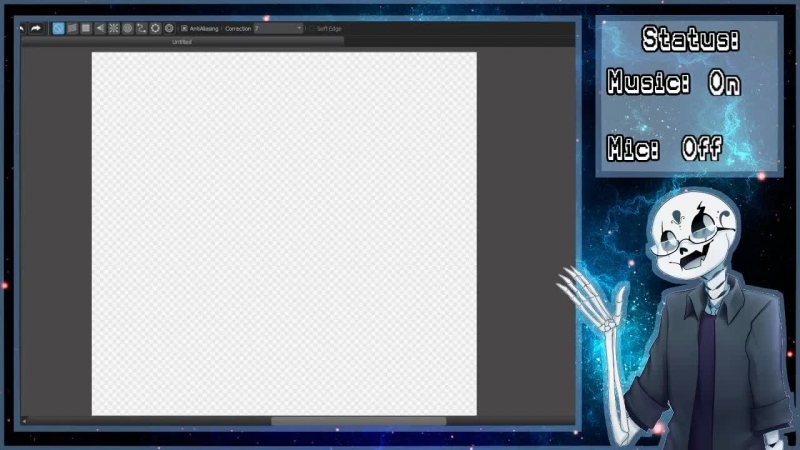The width and height of the screenshot is (800, 450).
Task: Enable the Radial snap tool
Action: tap(114, 29)
